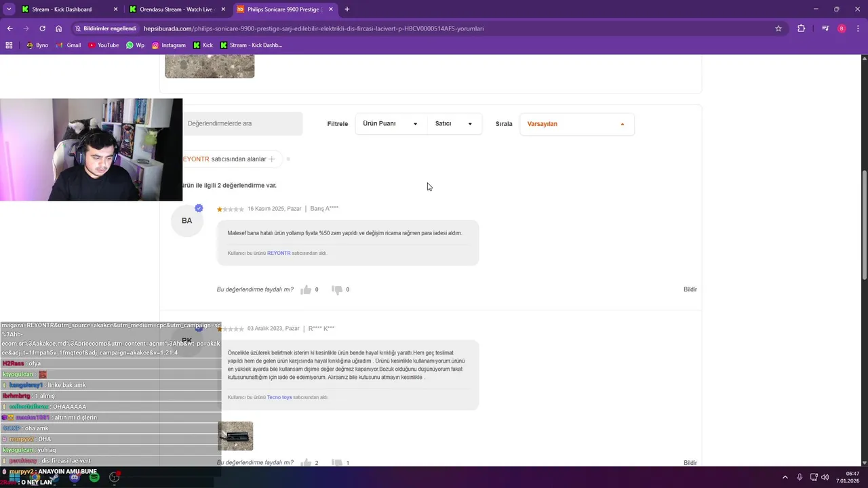Open the network tray icon

tap(814, 477)
